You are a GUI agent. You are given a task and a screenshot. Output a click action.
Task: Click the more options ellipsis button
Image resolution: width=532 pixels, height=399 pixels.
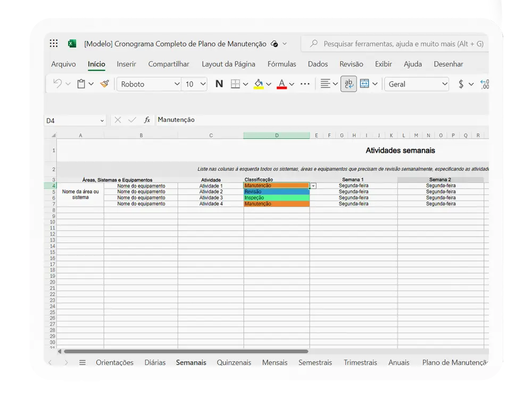coord(305,84)
